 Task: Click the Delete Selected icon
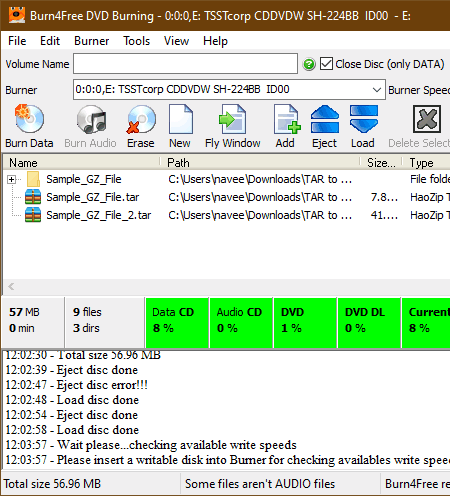pos(427,119)
